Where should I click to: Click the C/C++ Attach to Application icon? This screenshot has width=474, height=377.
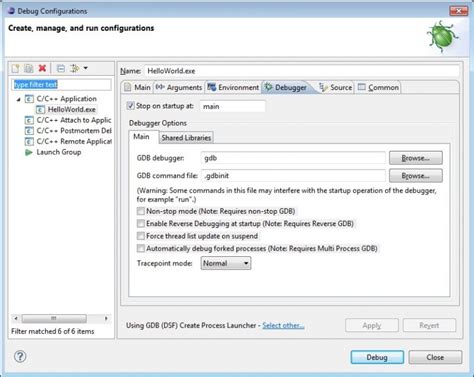[x=29, y=120]
